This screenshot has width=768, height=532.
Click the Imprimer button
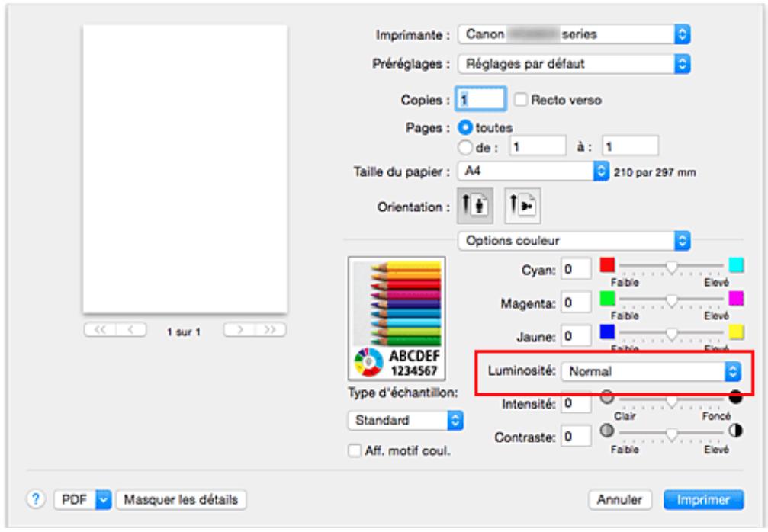click(703, 500)
